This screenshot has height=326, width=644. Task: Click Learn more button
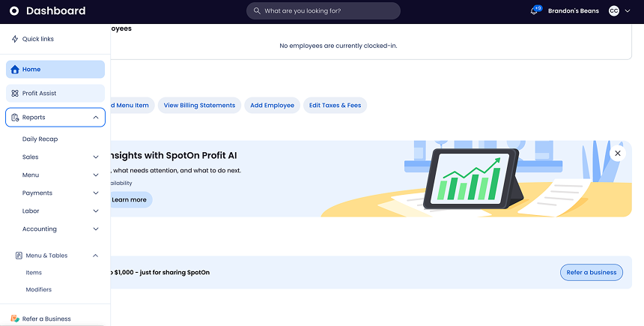tap(129, 200)
